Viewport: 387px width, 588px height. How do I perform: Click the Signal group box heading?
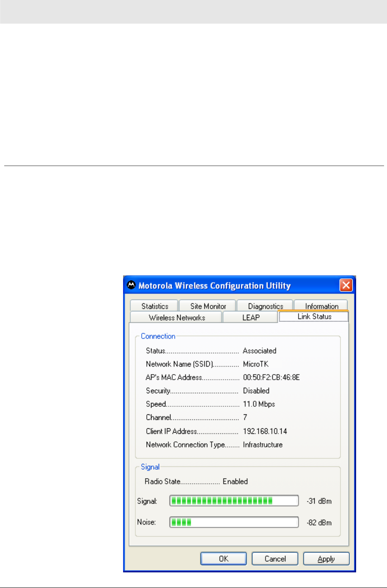click(x=150, y=467)
